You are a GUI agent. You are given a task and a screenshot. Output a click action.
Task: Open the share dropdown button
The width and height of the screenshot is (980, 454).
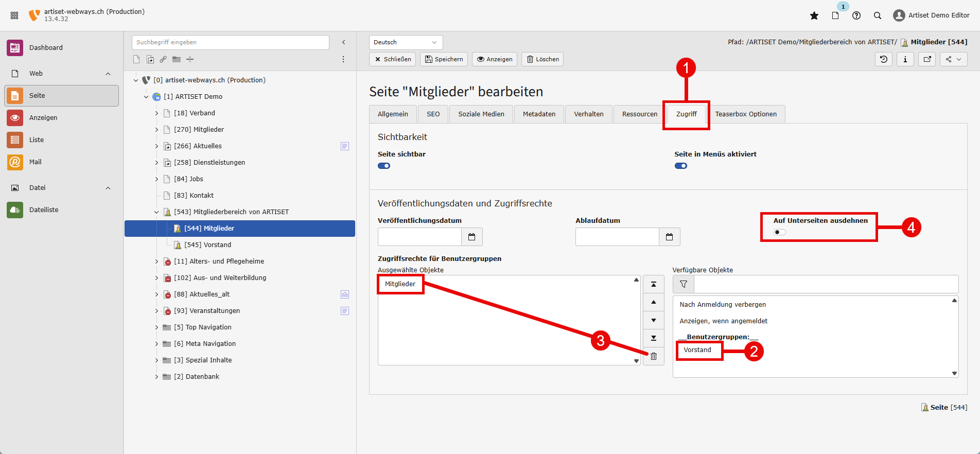[953, 59]
